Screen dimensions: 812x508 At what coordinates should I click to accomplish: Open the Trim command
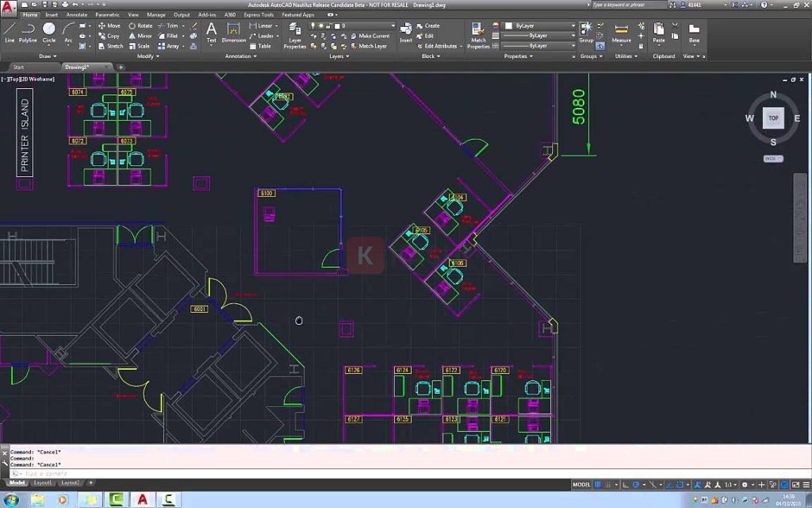tap(169, 25)
